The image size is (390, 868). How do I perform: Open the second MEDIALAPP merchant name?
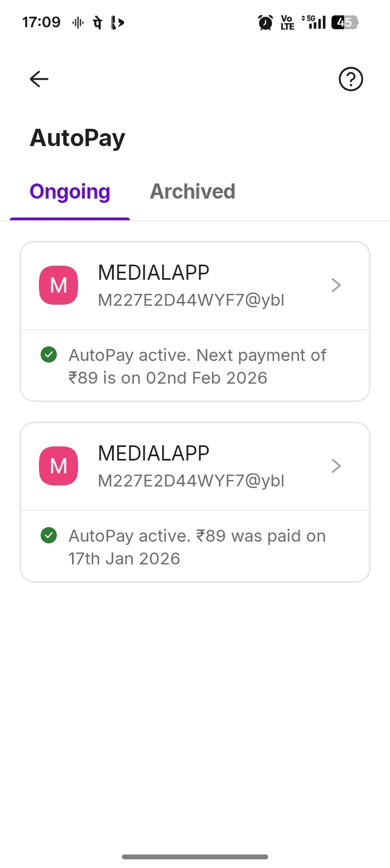point(154,453)
